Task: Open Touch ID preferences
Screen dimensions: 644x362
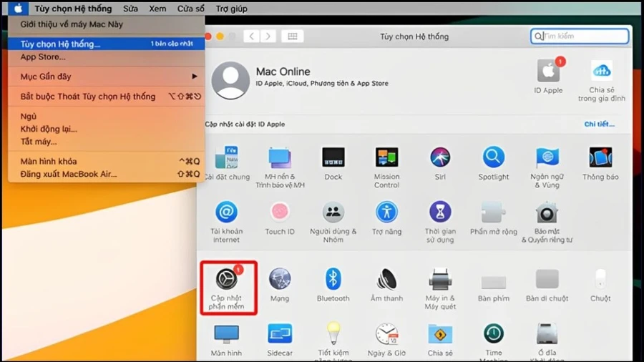Action: [x=280, y=218]
